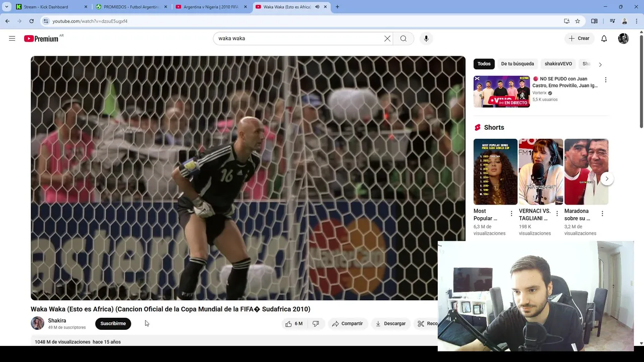Open the tab search dropdown arrow
Viewport: 644px width, 362px height.
(7, 7)
